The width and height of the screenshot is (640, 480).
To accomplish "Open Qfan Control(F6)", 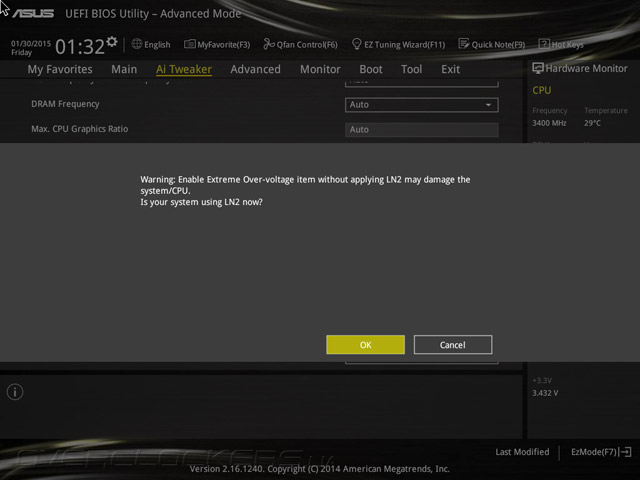I will 307,44.
